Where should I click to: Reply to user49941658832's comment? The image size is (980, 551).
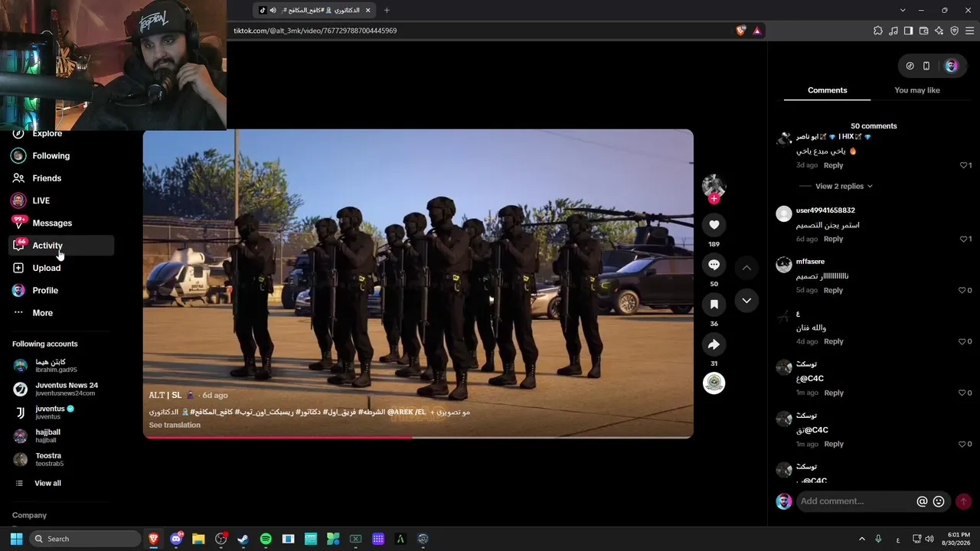[833, 239]
